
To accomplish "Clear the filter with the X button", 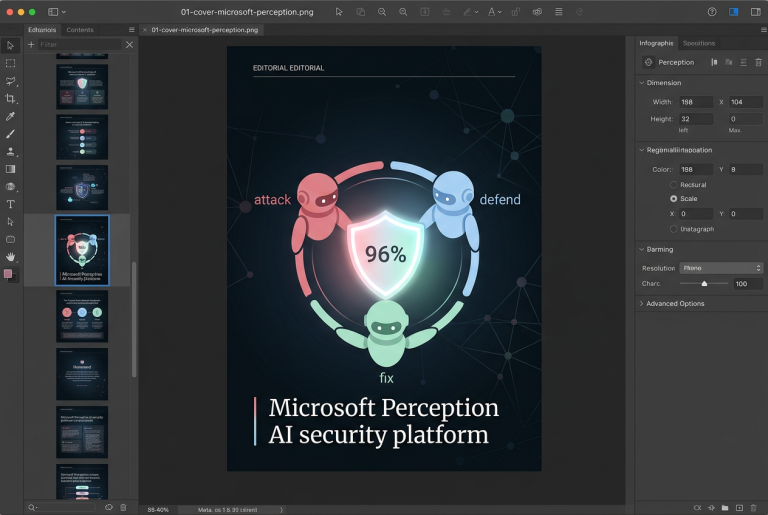I will (129, 45).
